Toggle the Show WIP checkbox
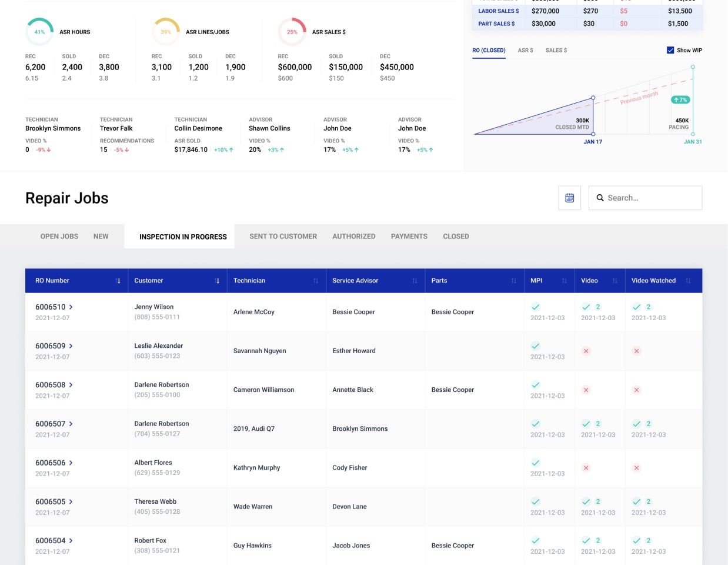The image size is (728, 565). [x=670, y=50]
